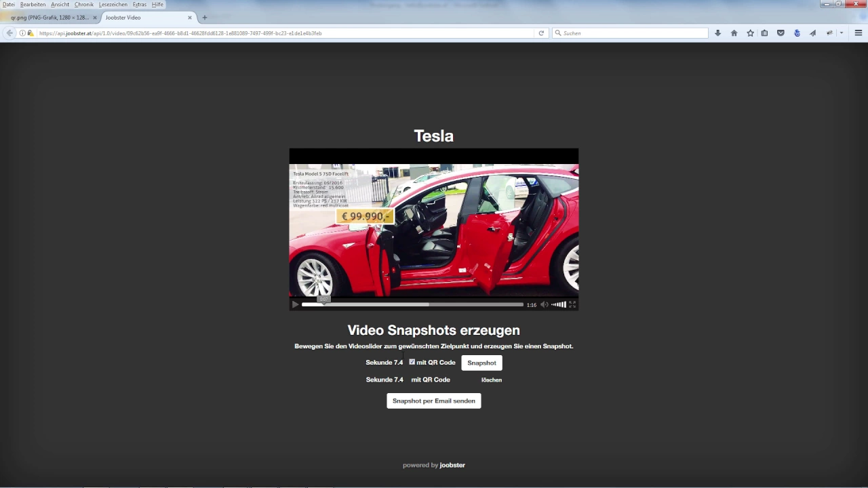The image size is (868, 488).
Task: Click the 0:07 playhead marker on the video timeline
Action: point(324,299)
